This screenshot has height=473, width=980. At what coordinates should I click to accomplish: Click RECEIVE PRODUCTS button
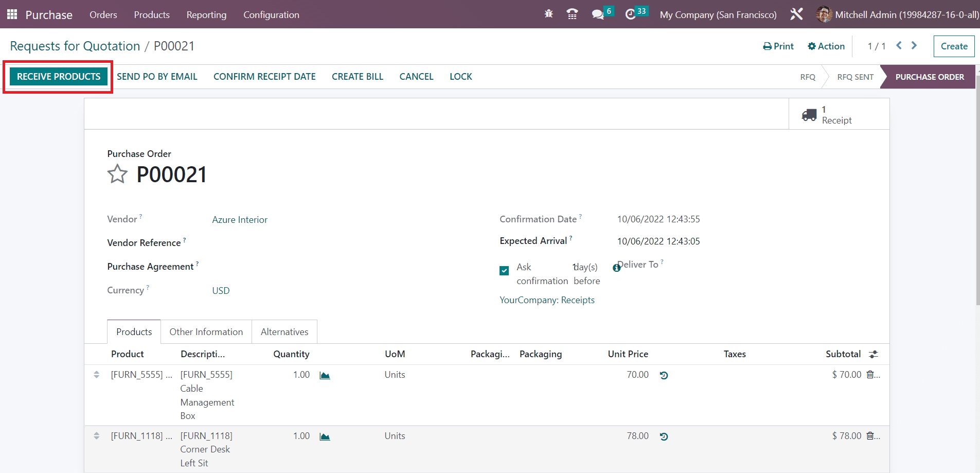[59, 76]
